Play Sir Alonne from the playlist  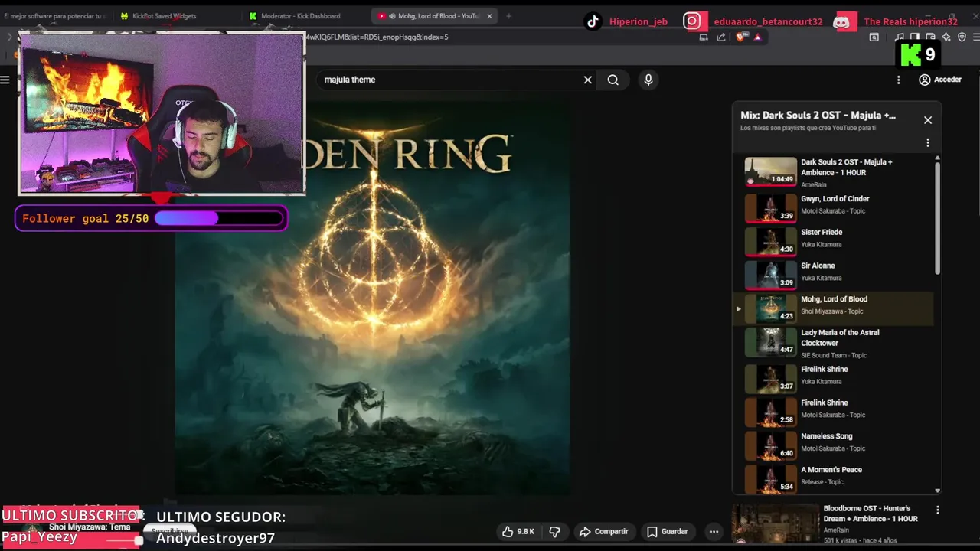pos(833,274)
